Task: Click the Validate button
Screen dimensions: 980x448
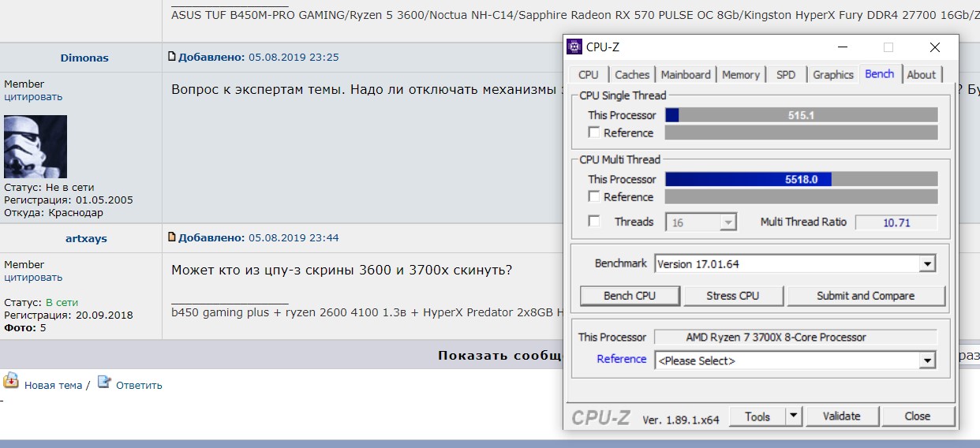Action: tap(841, 416)
